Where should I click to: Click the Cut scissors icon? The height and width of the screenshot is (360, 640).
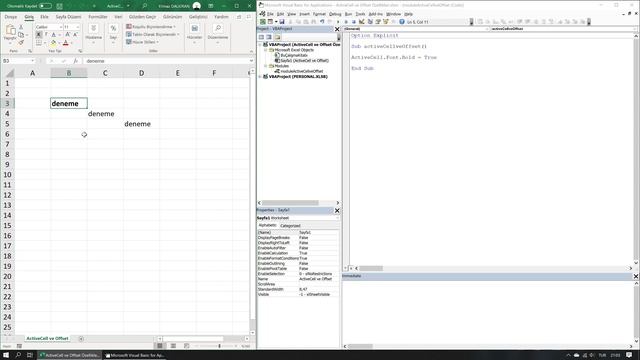point(21,27)
